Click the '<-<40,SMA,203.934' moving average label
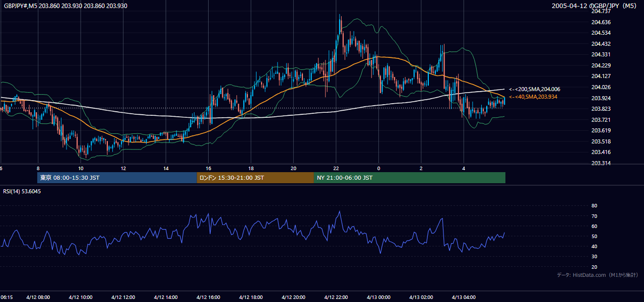 click(x=533, y=97)
